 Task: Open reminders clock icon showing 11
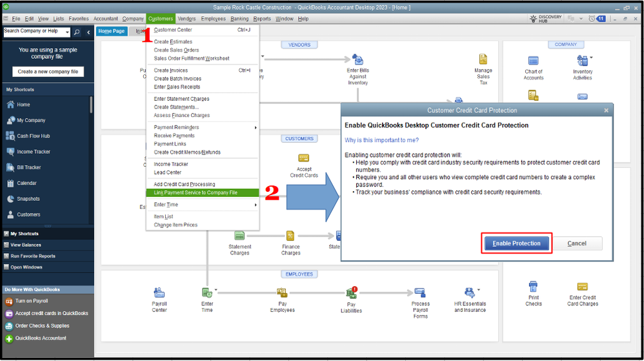pyautogui.click(x=597, y=19)
